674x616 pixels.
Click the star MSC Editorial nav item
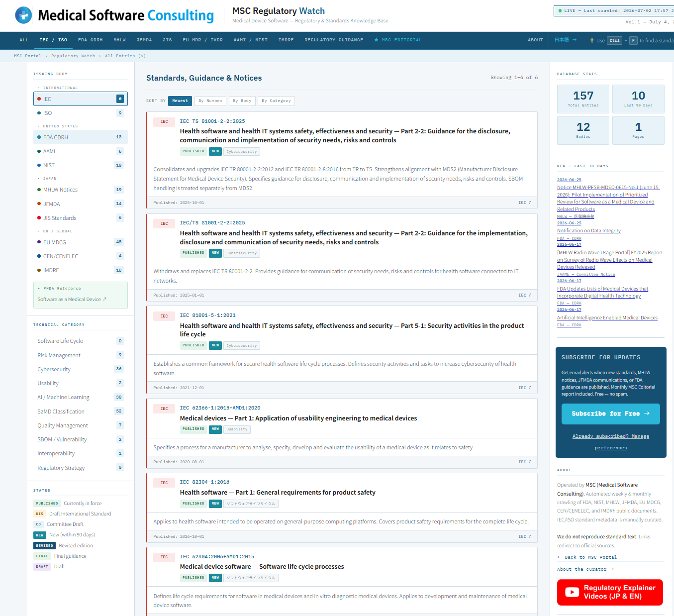coord(398,40)
